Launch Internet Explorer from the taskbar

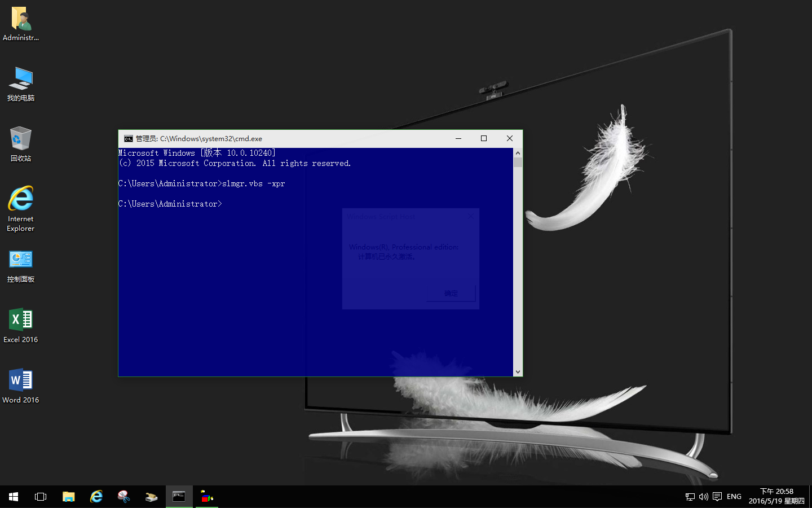96,497
